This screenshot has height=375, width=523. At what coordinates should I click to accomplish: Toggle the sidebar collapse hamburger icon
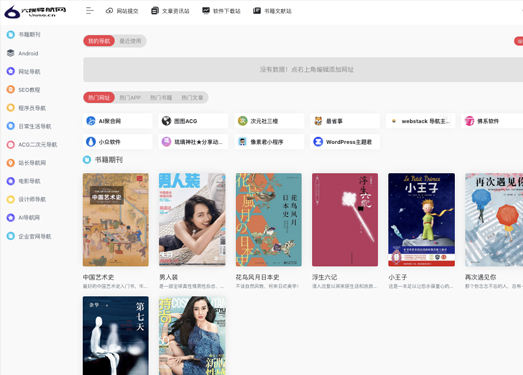pyautogui.click(x=89, y=11)
